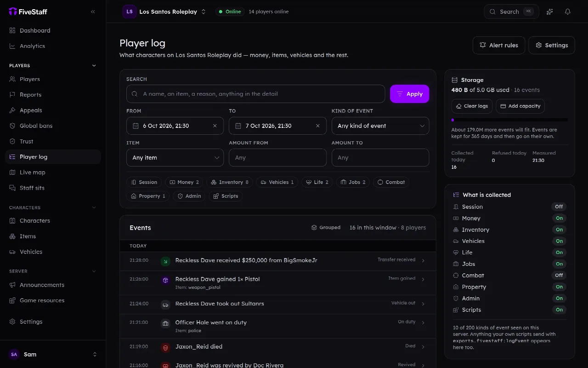This screenshot has width=588, height=368.
Task: Open Alert rules
Action: 499,45
